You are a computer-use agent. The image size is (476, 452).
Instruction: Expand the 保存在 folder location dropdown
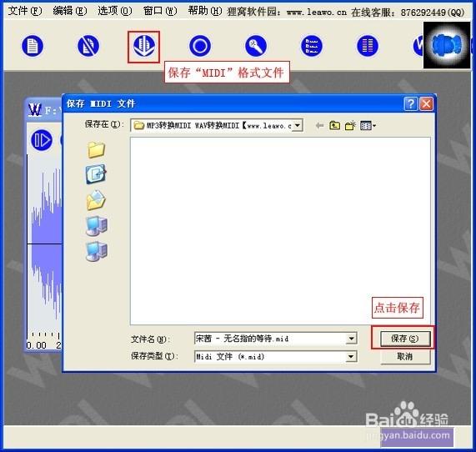point(298,125)
